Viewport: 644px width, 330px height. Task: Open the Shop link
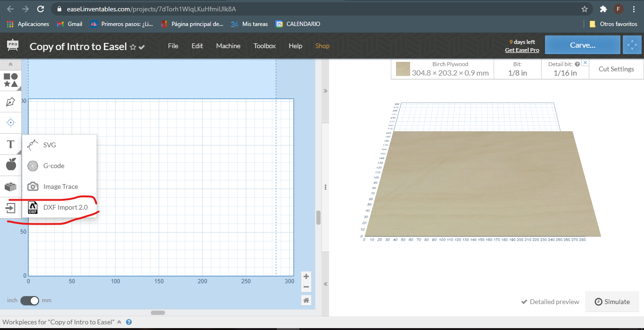coord(322,46)
